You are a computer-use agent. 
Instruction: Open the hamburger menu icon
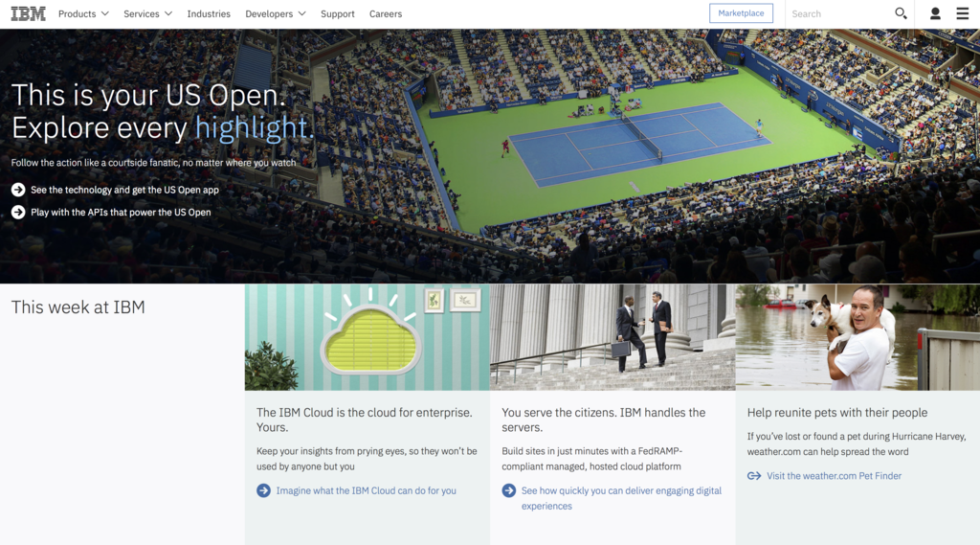tap(963, 13)
